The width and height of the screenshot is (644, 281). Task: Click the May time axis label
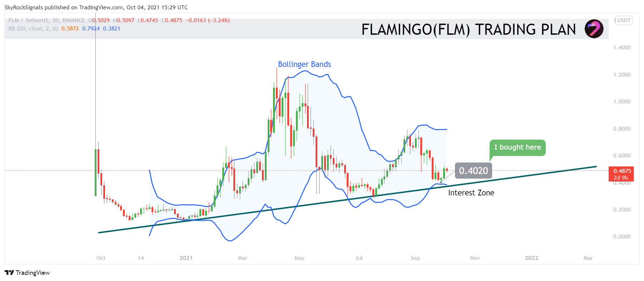click(x=299, y=258)
